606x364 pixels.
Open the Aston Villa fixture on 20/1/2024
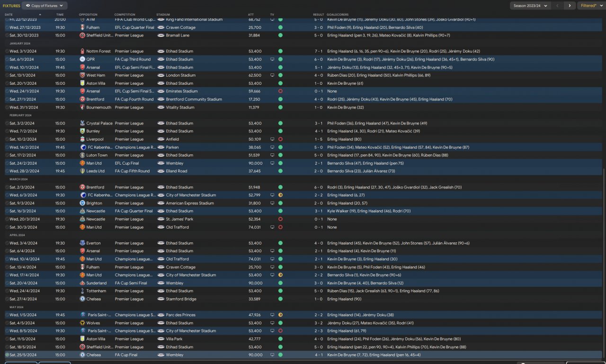point(303,83)
